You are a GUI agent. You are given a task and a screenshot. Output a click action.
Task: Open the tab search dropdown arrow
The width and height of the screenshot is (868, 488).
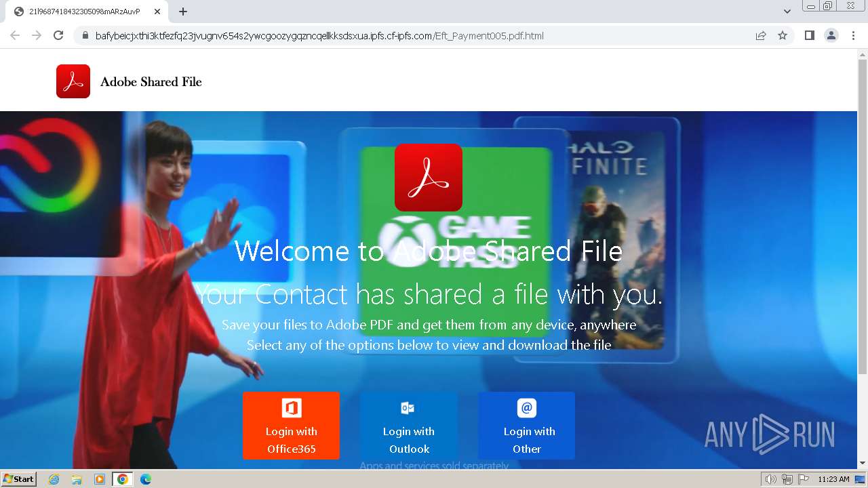[x=787, y=12]
